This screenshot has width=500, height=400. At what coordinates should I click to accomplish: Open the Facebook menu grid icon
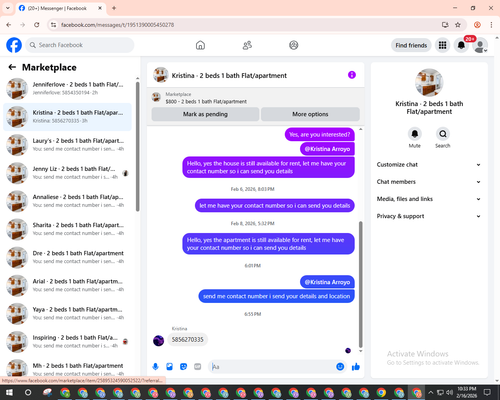coord(442,45)
